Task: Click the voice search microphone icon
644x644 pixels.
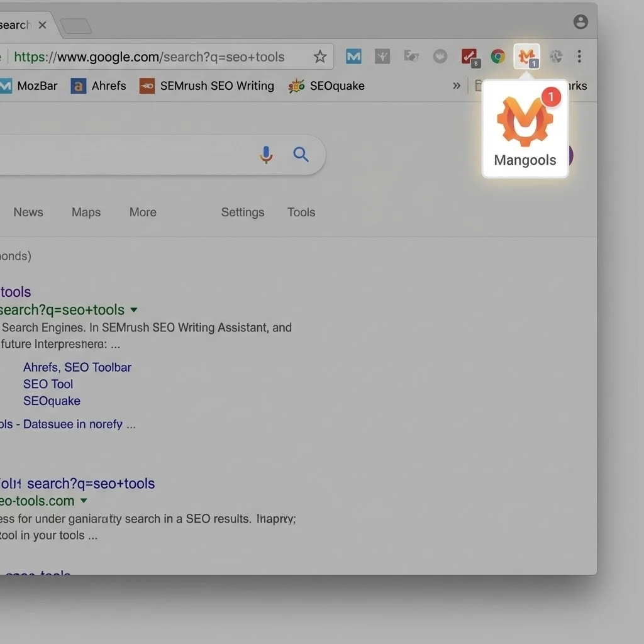Action: (266, 155)
